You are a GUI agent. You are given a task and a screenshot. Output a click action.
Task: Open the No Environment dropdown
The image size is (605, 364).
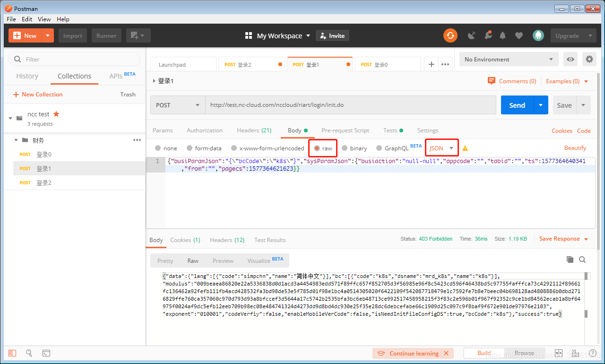(x=509, y=59)
